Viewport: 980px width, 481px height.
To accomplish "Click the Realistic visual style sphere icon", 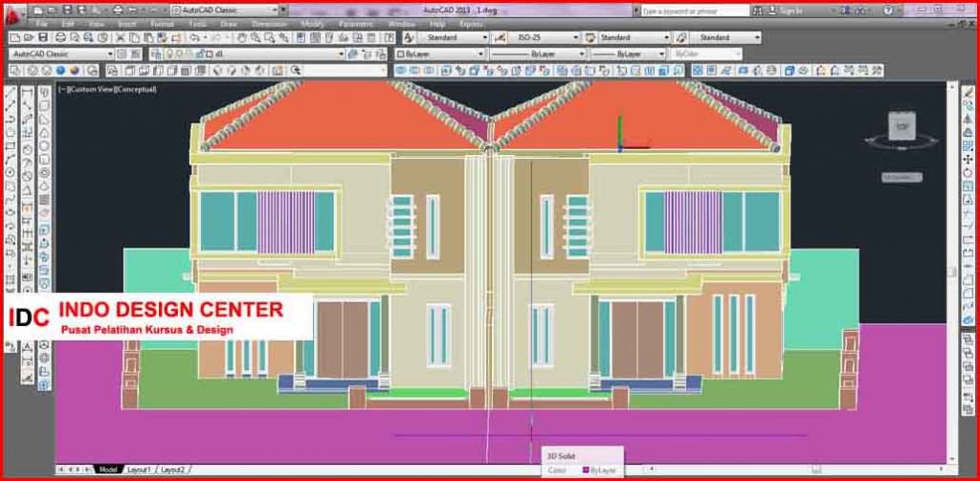I will 60,71.
